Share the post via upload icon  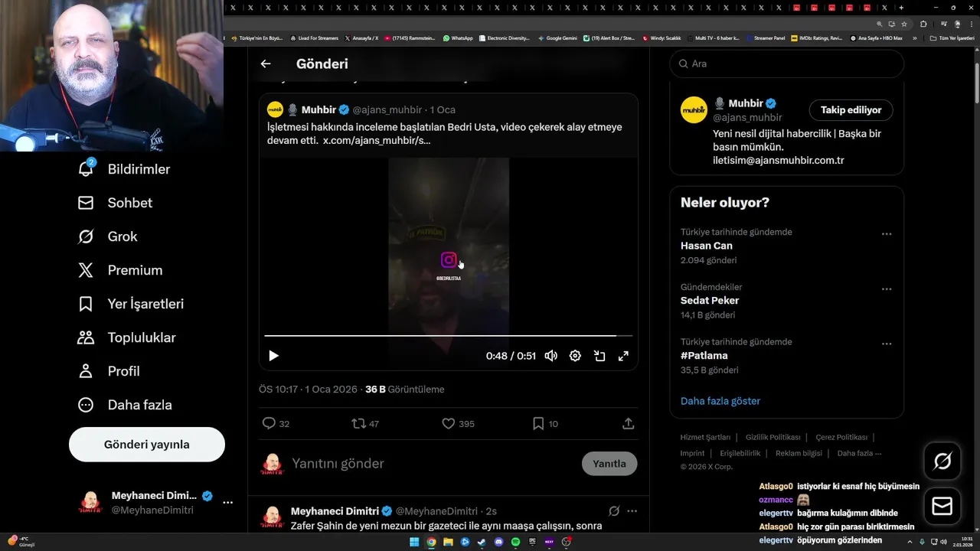(x=628, y=423)
